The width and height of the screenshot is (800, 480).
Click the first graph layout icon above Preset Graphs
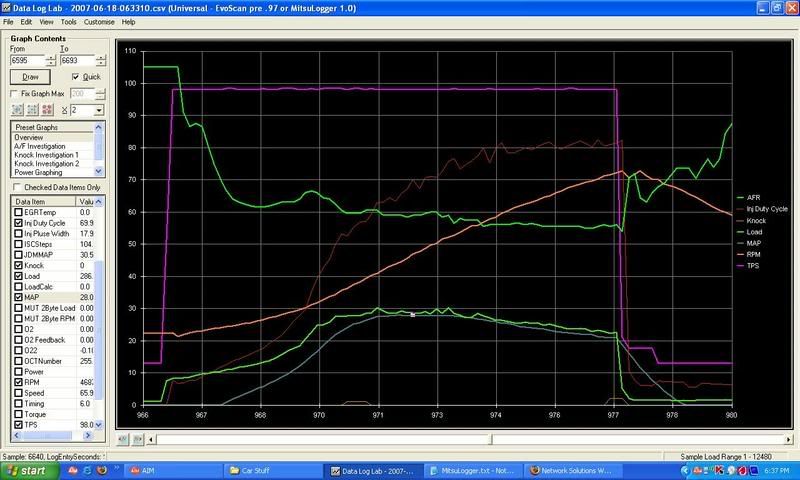click(x=17, y=110)
